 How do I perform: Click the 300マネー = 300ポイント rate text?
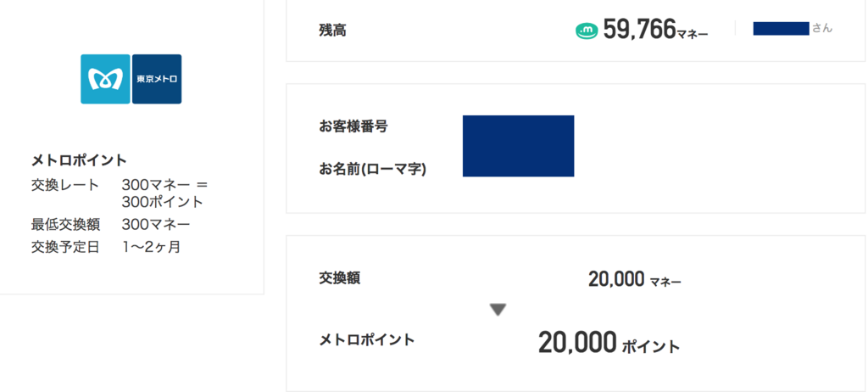tap(165, 193)
